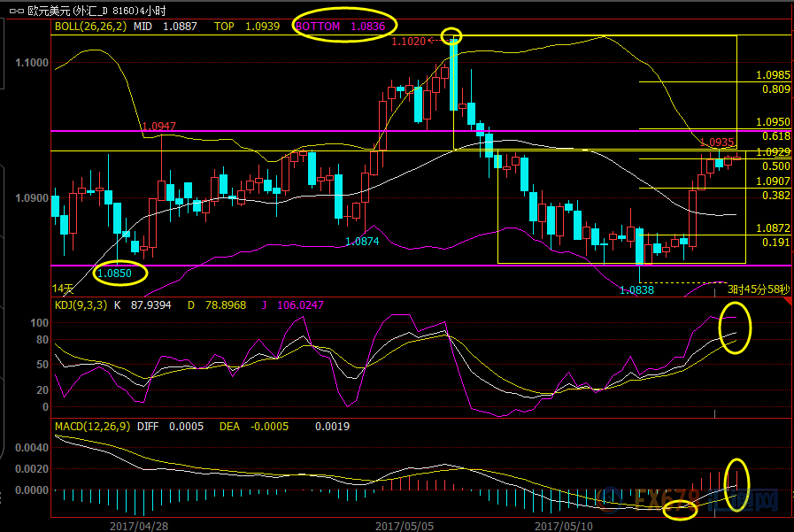Click the 0.382 Fibonacci level label
Viewport: 794px width, 532px height.
[775, 195]
